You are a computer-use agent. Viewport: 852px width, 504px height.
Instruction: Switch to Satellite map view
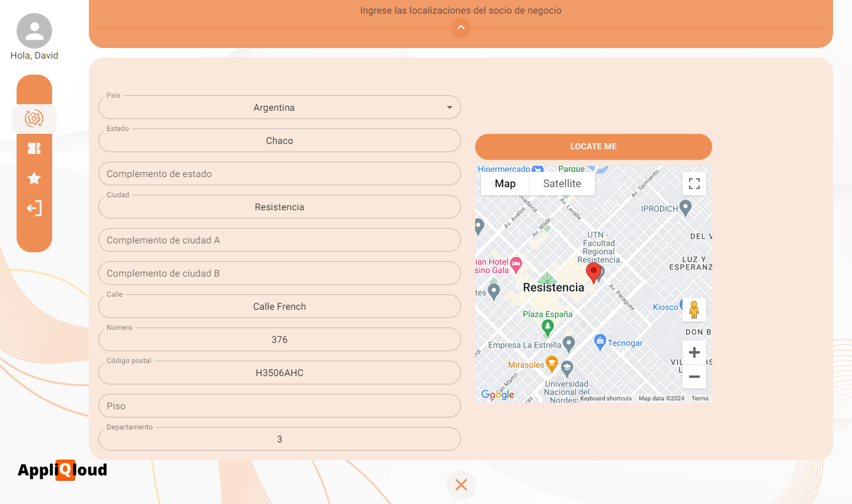pyautogui.click(x=561, y=184)
